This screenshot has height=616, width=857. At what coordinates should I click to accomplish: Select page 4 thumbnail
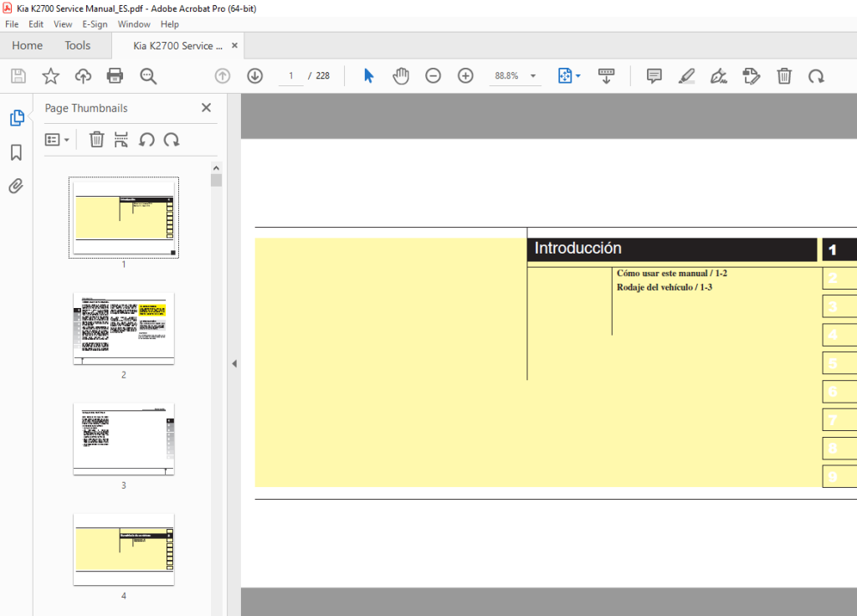(124, 550)
